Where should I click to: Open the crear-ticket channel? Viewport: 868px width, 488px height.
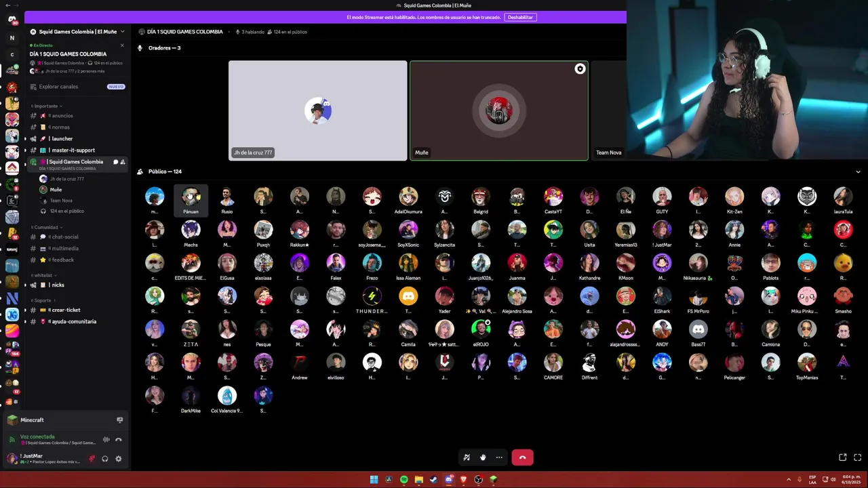coord(77,310)
